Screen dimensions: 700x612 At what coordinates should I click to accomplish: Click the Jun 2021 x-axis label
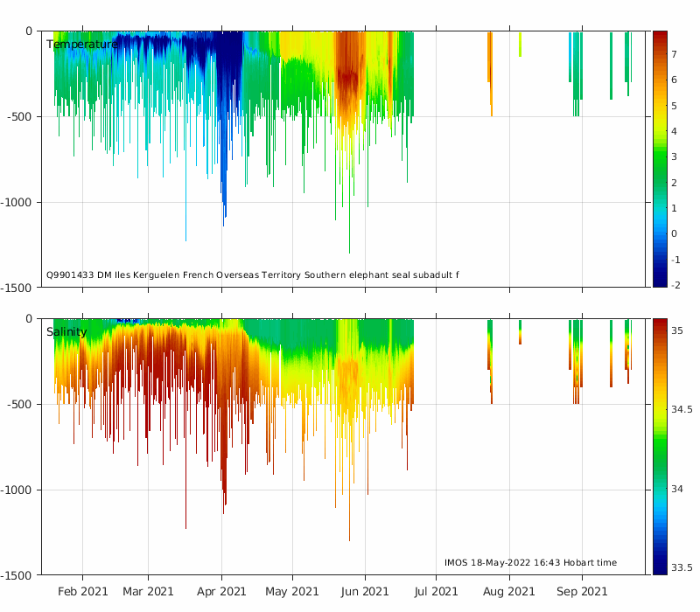[x=365, y=592]
